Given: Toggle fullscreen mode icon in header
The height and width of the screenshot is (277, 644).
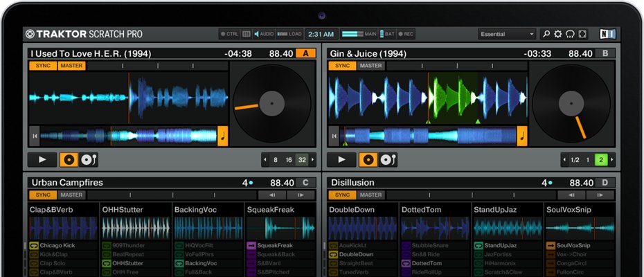Looking at the screenshot, I should (582, 34).
